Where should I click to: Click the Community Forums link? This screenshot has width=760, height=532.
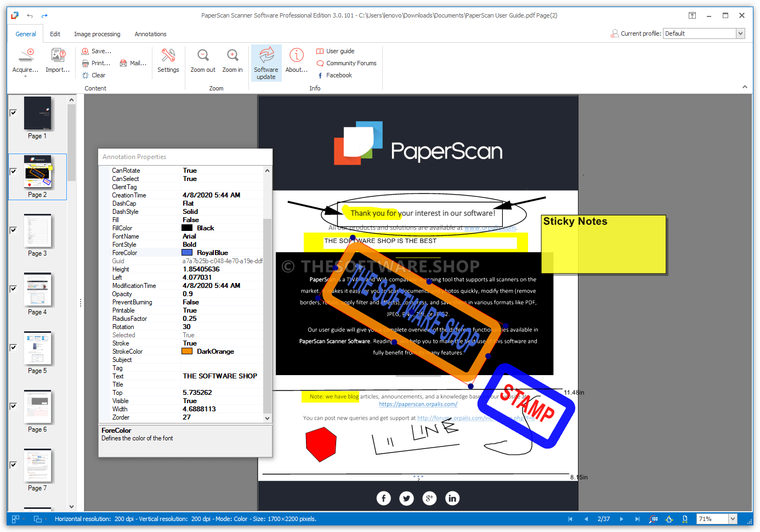[x=351, y=63]
